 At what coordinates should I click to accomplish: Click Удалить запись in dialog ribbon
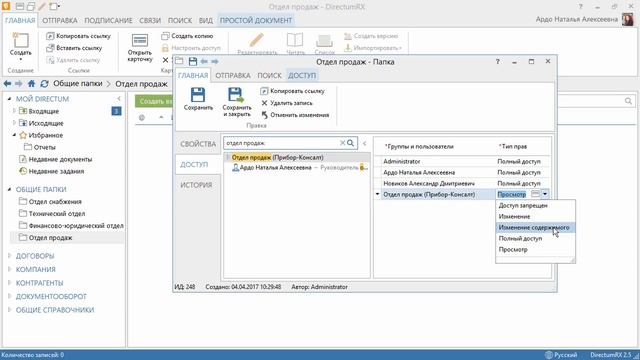[x=287, y=103]
